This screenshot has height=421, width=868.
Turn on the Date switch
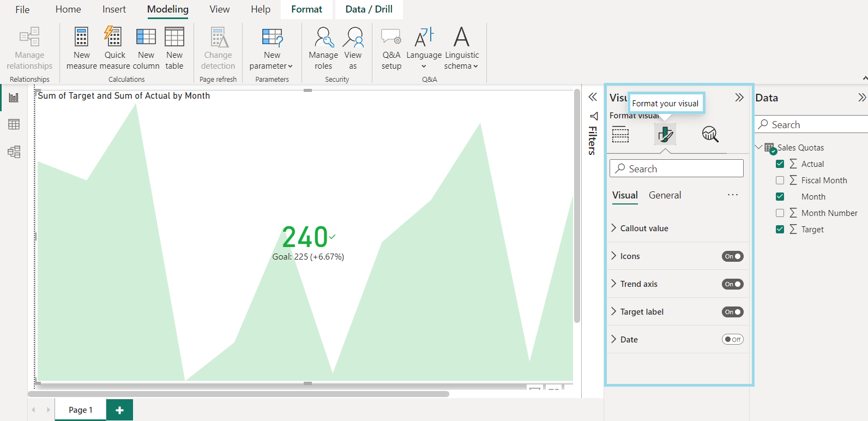click(x=733, y=339)
